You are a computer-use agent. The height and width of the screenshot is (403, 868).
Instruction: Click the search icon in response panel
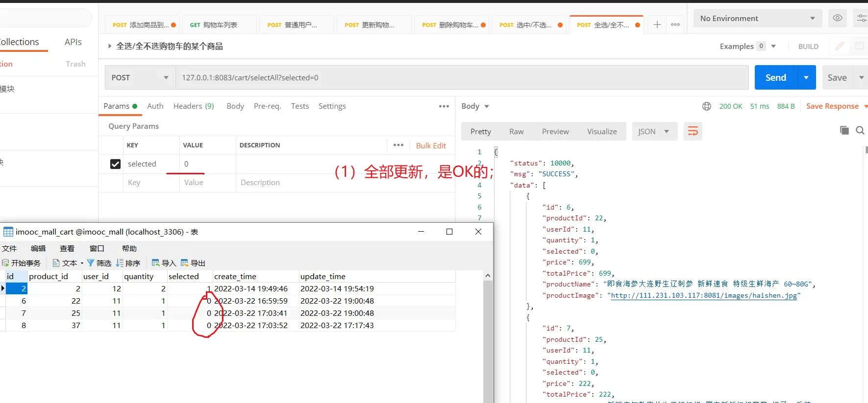(x=860, y=130)
